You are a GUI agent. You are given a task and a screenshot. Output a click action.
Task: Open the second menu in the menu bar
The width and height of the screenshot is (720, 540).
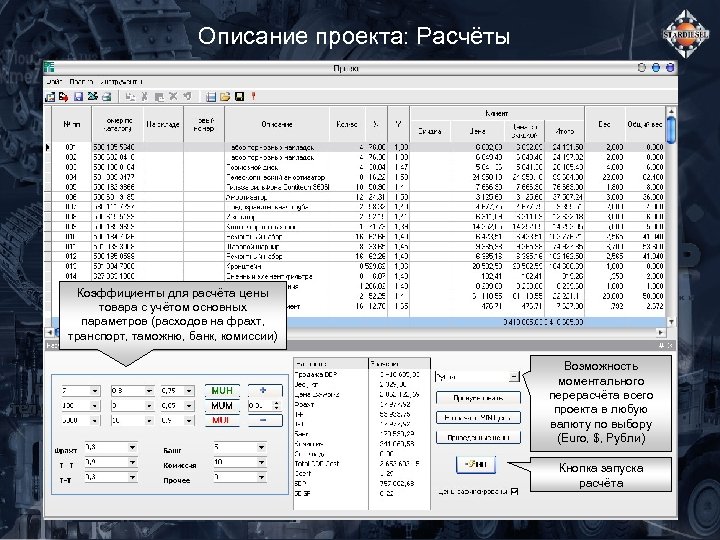(x=81, y=82)
